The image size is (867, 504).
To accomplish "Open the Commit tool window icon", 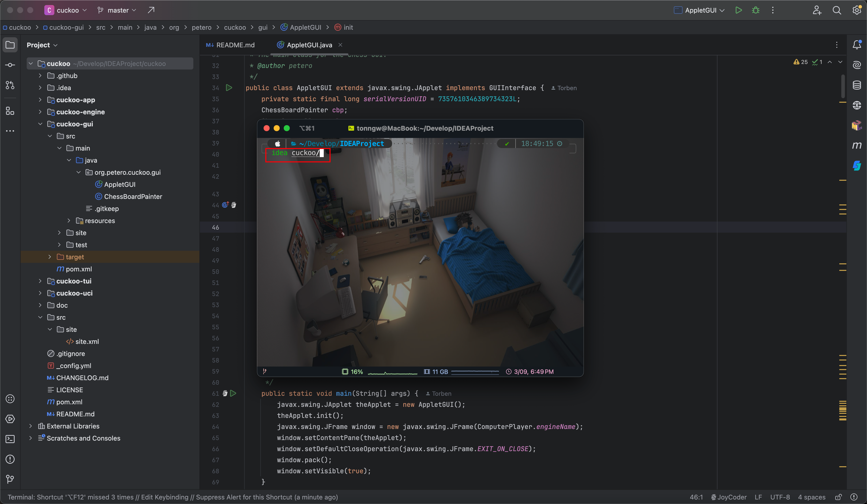I will 10,65.
